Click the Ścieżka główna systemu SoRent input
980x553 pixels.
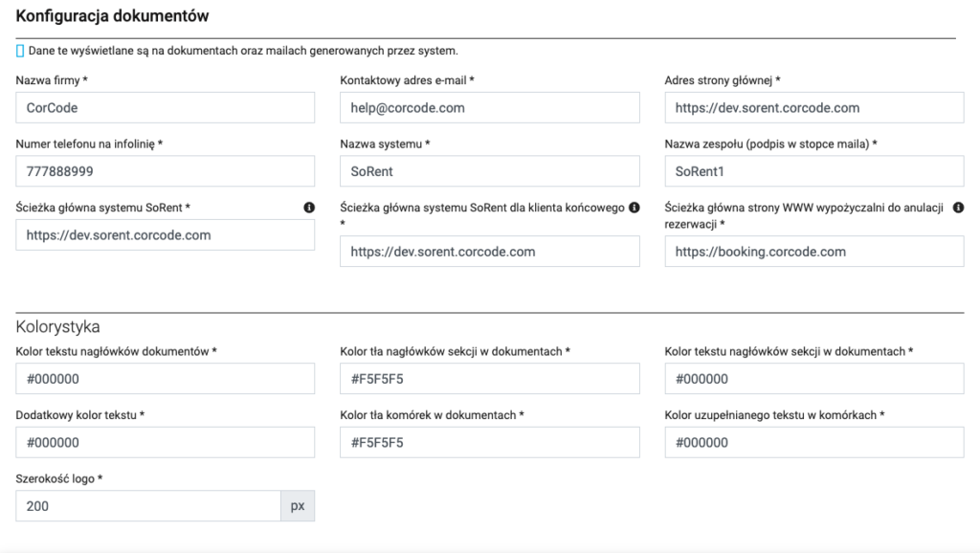point(166,234)
